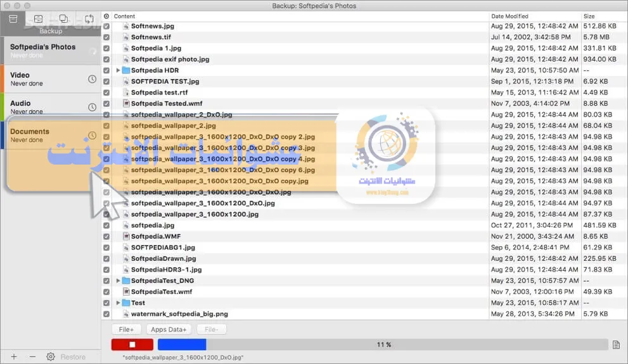Open the log document icon beside the progress bar
Screen dimensions: 628x364
click(x=616, y=344)
